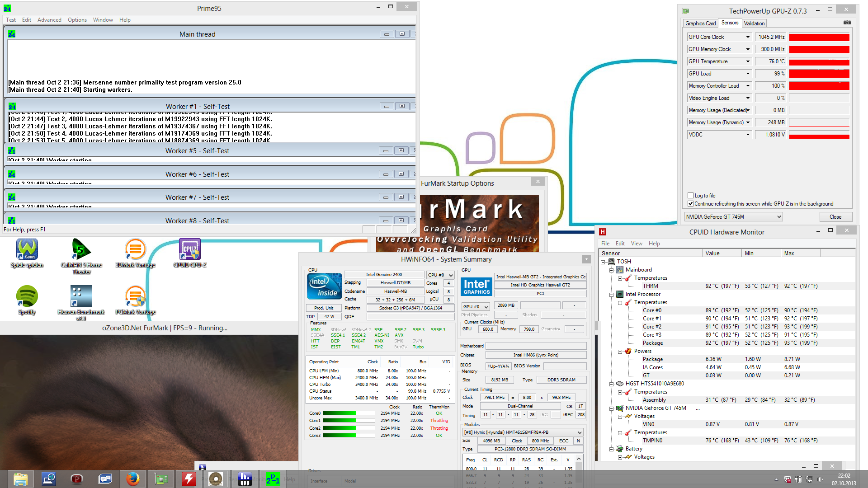This screenshot has height=488, width=868.
Task: Open the HWMonitor View menu
Action: (x=637, y=244)
